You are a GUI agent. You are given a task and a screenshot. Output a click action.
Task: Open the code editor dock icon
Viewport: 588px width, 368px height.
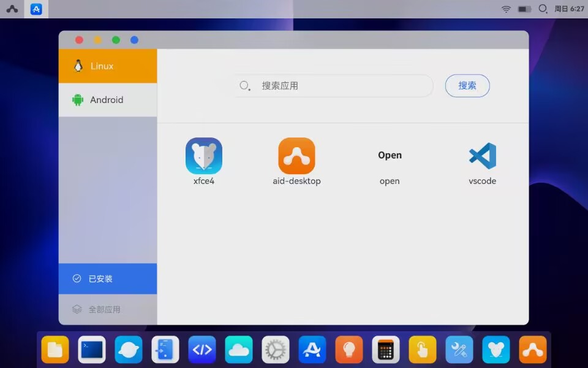[x=202, y=350]
